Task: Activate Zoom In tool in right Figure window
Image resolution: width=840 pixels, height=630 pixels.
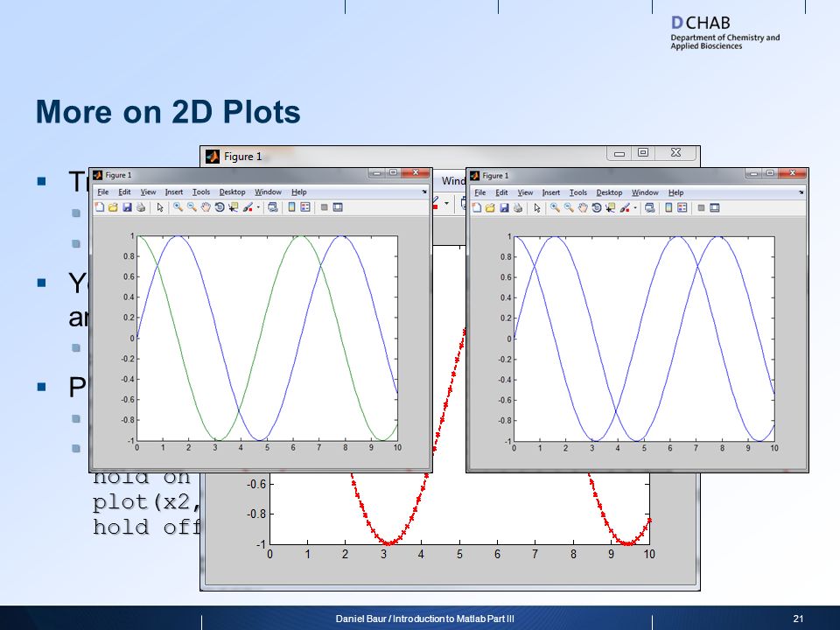Action: pos(555,208)
